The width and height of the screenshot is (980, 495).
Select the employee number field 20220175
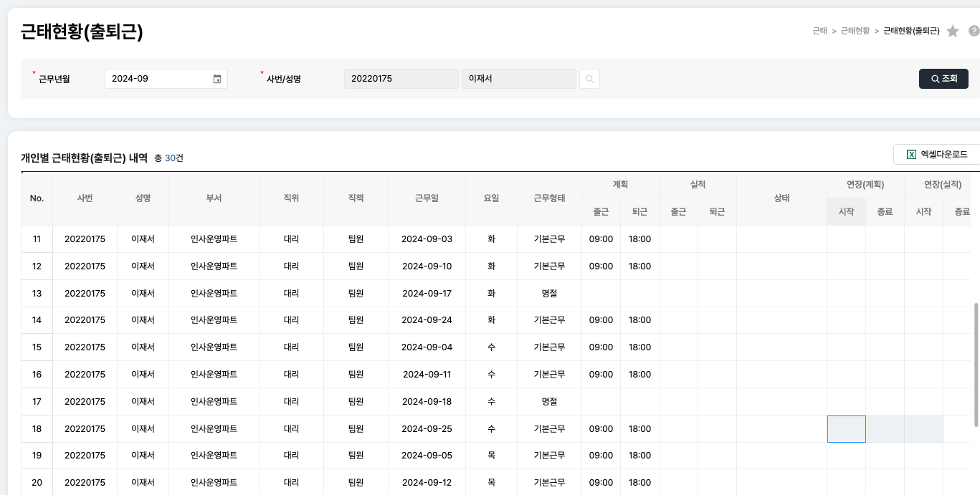(x=401, y=79)
